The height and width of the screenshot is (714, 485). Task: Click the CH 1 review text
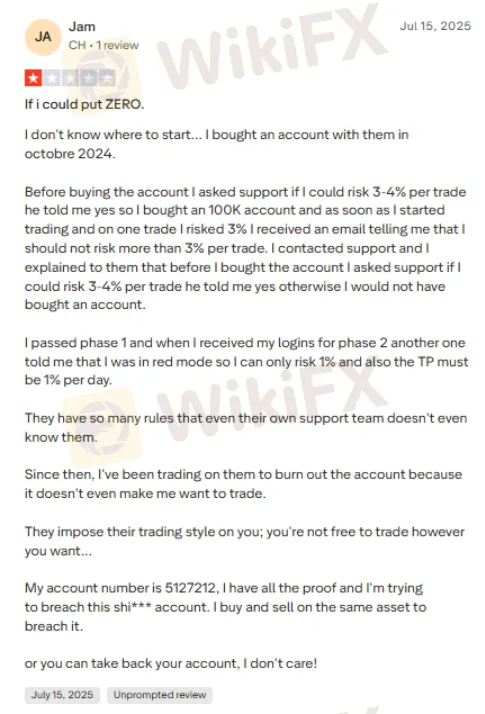104,45
